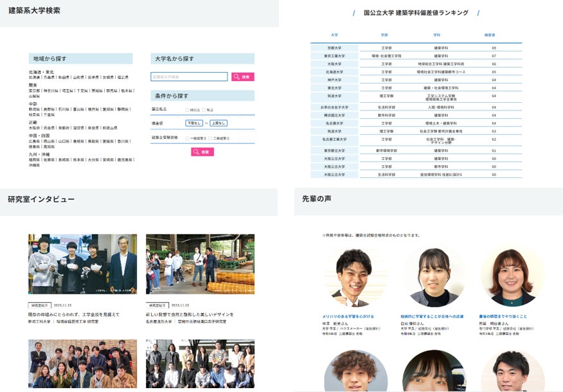
Task: Open the portrait of the woman with black bangs
Action: 435,277
